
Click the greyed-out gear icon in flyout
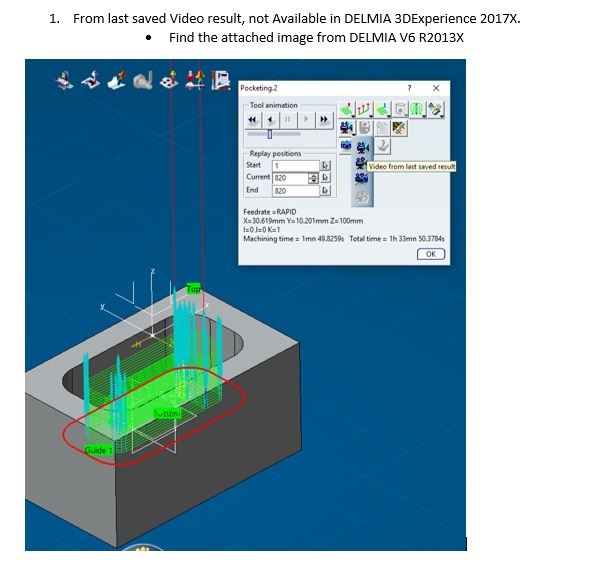pyautogui.click(x=362, y=196)
